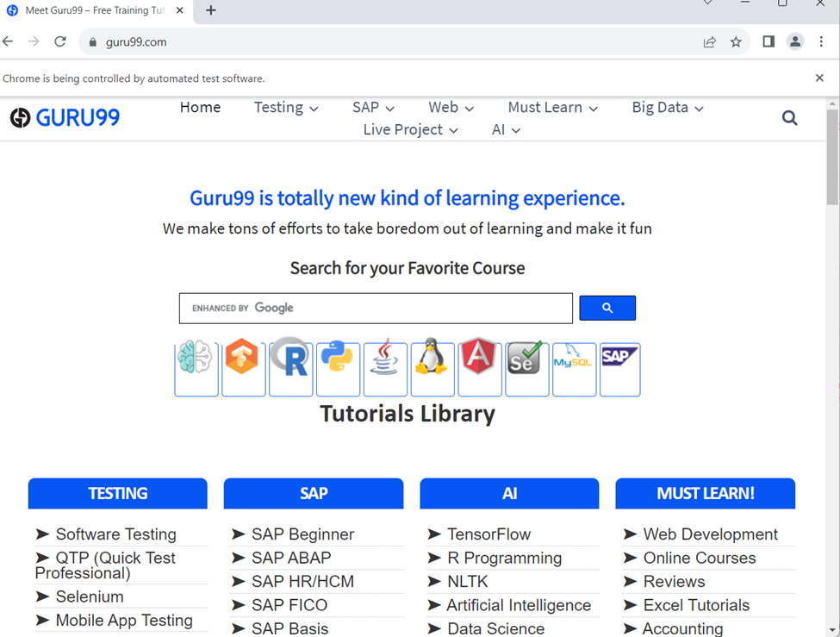
Task: Open the TensorFlow tutorial icon
Action: click(243, 368)
